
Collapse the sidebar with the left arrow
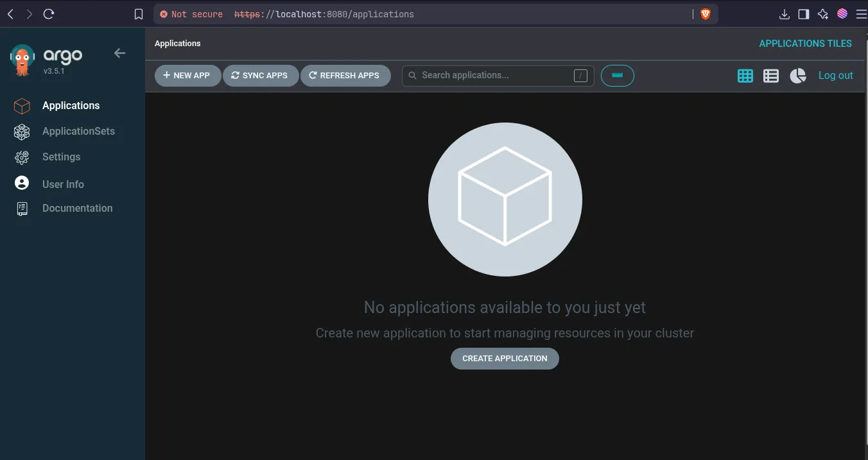click(x=119, y=53)
